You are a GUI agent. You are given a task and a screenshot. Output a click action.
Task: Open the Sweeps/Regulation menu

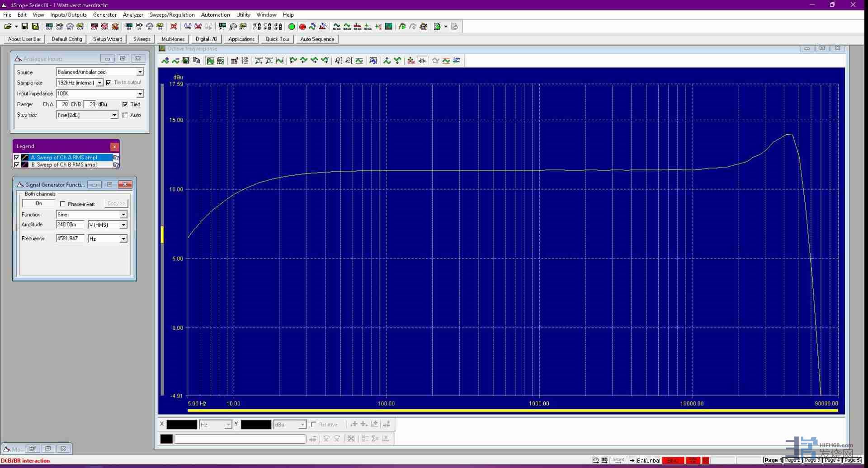[172, 15]
